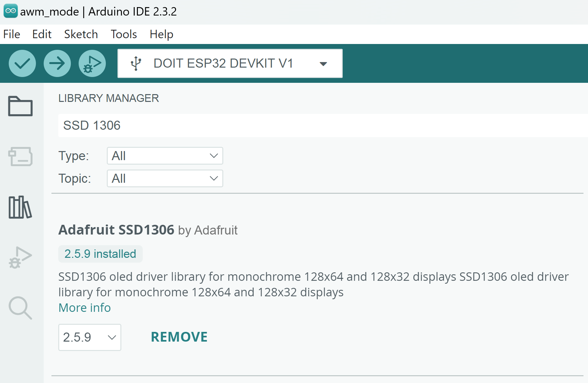Expand the Type filter dropdown

pos(165,156)
